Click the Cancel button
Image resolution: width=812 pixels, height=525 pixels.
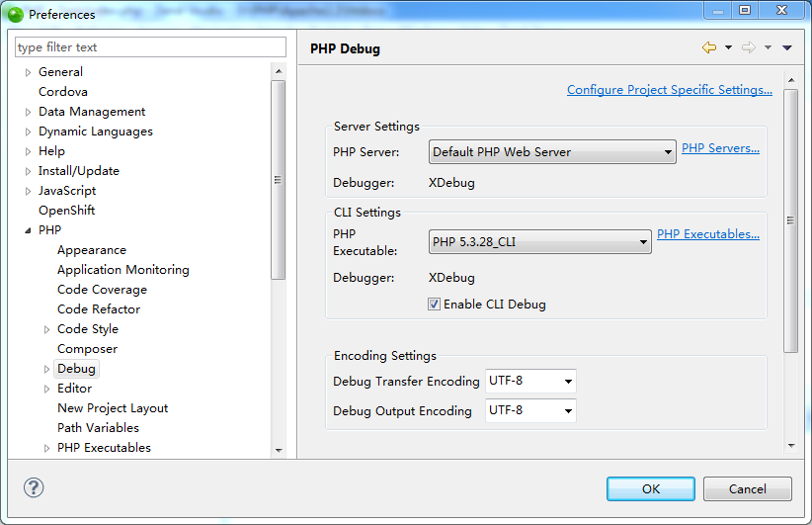click(747, 488)
